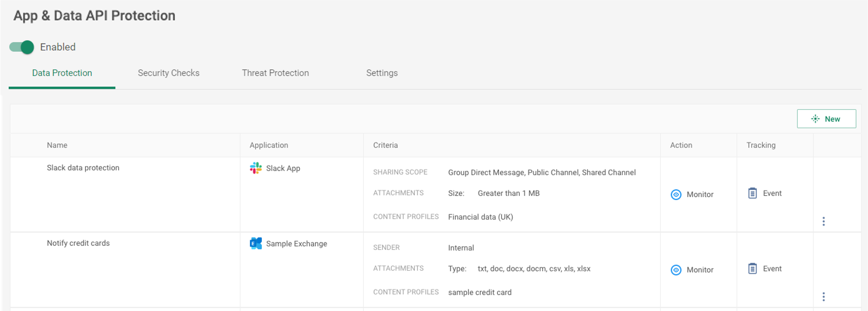Expand the Slack data protection row details

coord(83,168)
